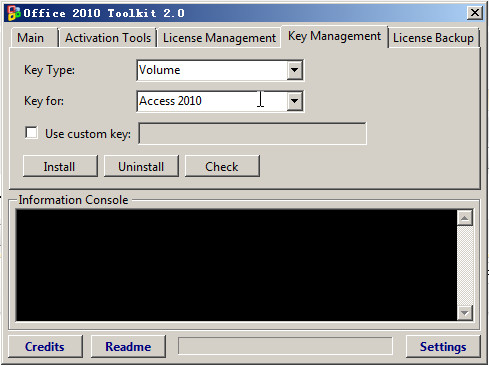Expand the Key Type dropdown arrow

[x=294, y=70]
